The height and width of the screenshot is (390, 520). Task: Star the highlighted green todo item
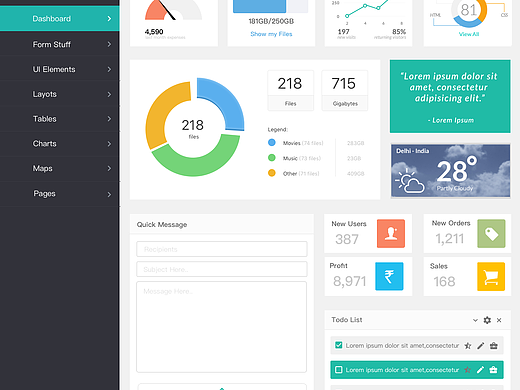pos(468,370)
